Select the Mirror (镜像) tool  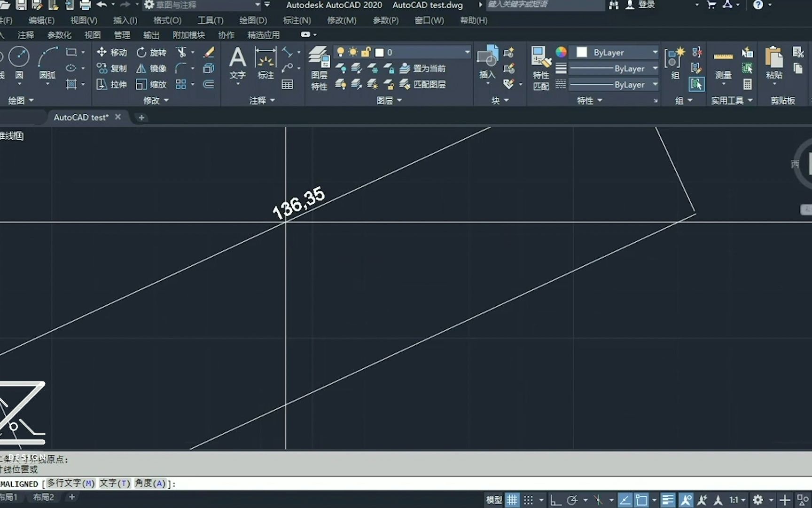pyautogui.click(x=150, y=68)
